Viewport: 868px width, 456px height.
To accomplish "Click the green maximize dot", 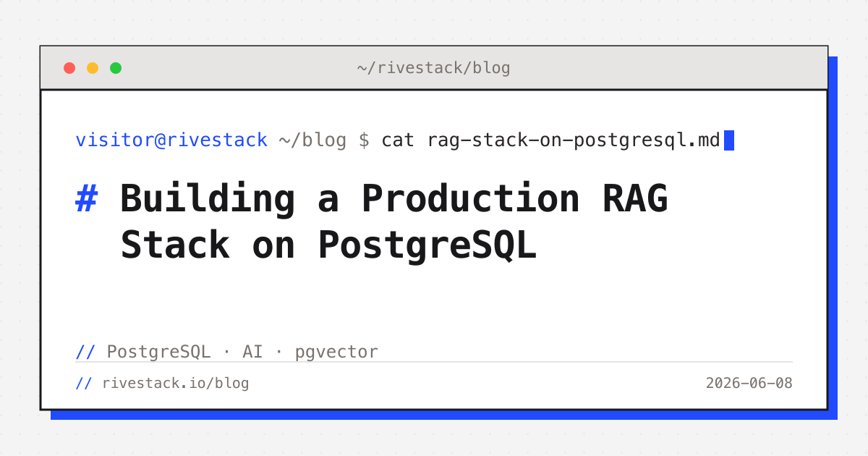I will tap(116, 68).
